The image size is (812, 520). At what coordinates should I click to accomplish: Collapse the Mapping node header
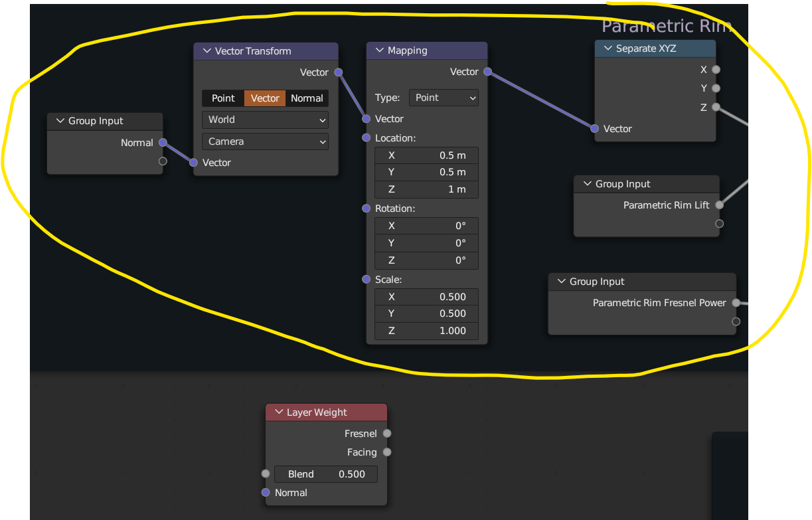coord(379,50)
